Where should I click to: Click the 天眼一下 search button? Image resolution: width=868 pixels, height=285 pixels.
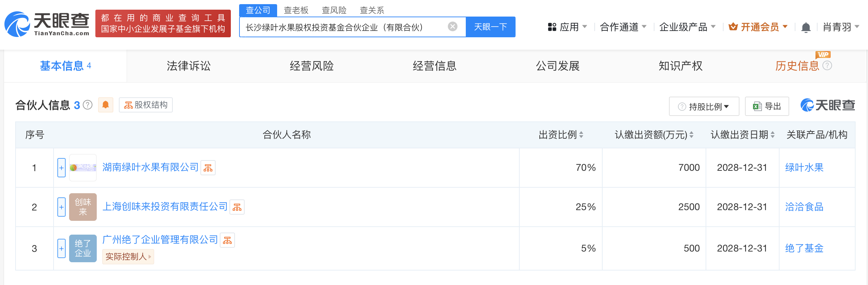coord(490,27)
